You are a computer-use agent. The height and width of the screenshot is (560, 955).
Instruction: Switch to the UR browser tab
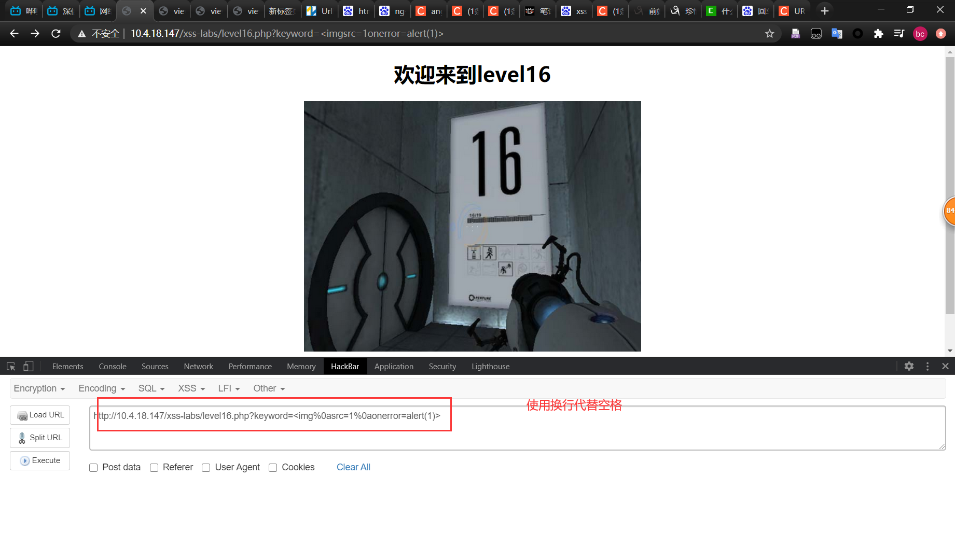click(x=792, y=11)
